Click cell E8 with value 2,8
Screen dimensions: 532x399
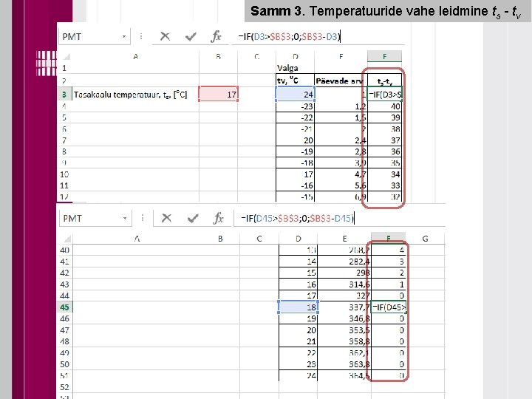[341, 151]
